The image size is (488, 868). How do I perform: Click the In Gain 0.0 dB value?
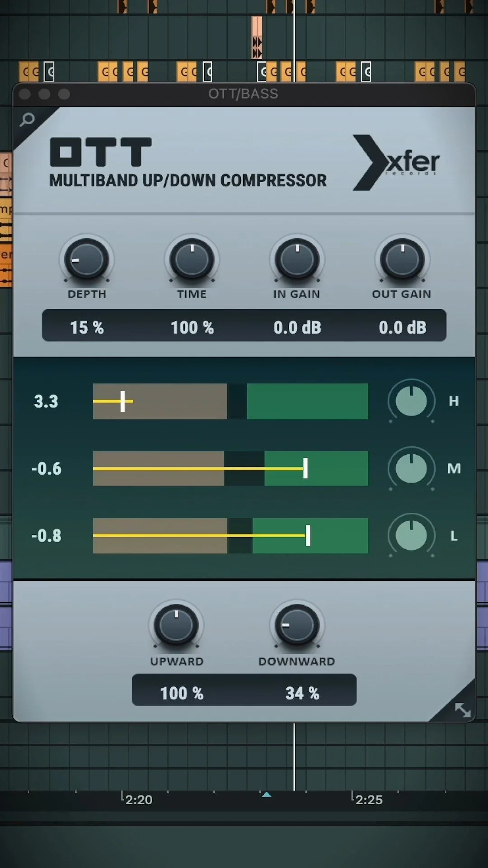click(x=297, y=327)
